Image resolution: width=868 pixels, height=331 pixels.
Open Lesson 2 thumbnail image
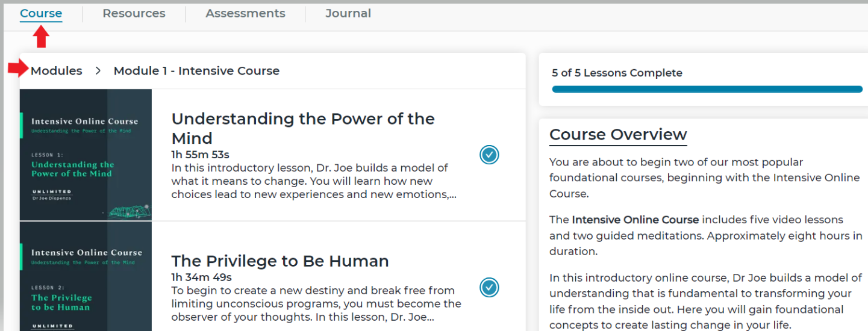pyautogui.click(x=86, y=276)
